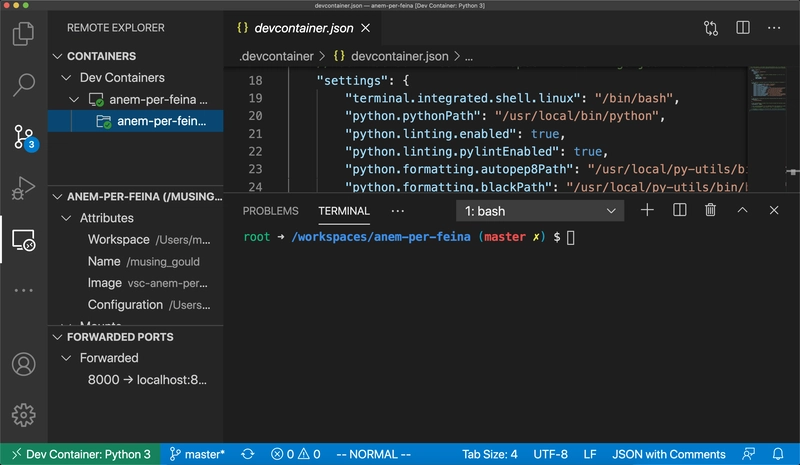Click .devcontainer breadcrumb folder
The height and width of the screenshot is (465, 800).
(x=276, y=56)
